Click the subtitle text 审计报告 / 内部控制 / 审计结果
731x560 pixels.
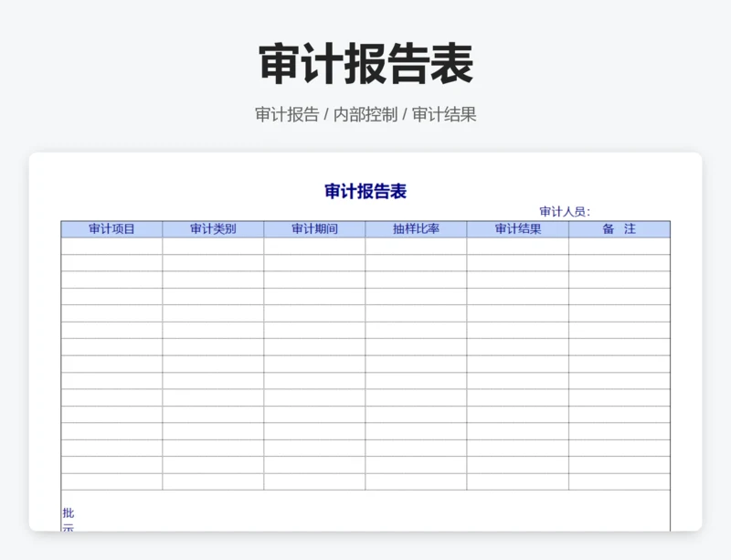click(365, 115)
